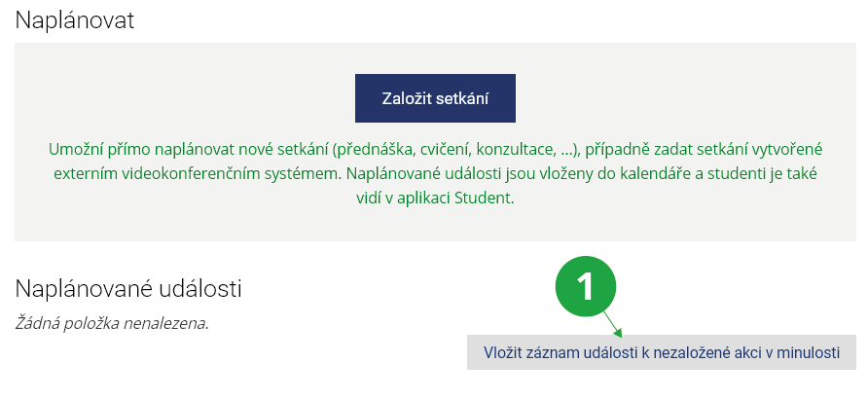Click the word "minulosti" on the gray button
Image resolution: width=868 pixels, height=399 pixels.
pyautogui.click(x=808, y=353)
